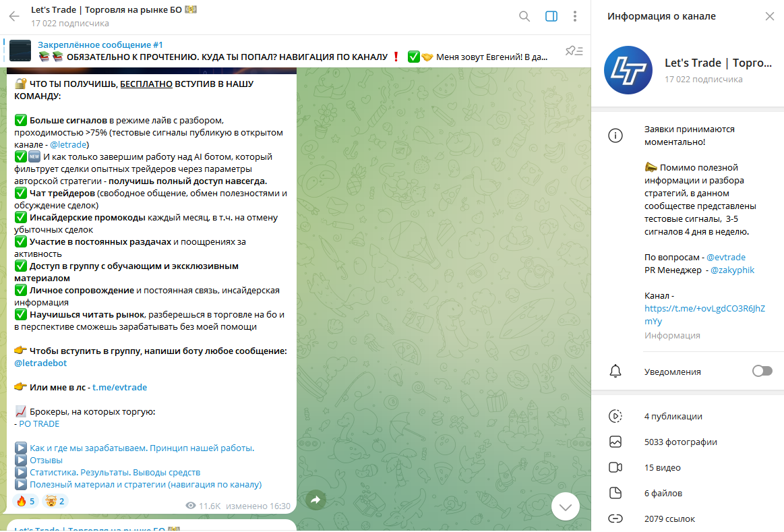
Task: Toggle the right info sidebar panel icon
Action: coord(551,16)
